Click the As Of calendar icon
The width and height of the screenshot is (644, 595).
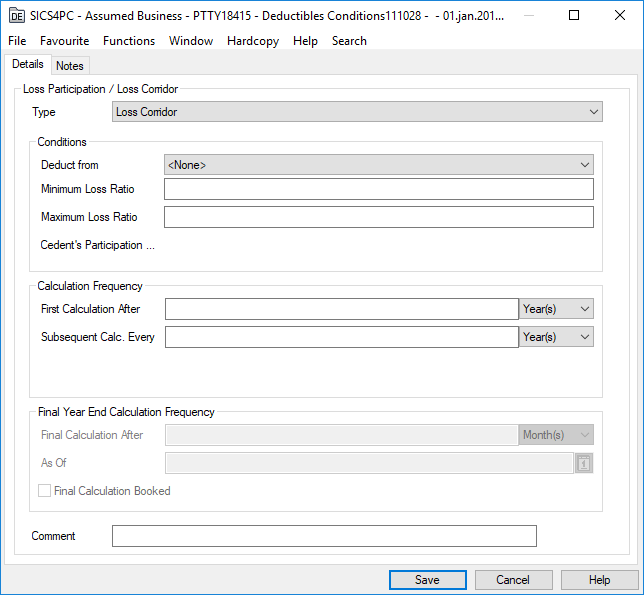pos(584,463)
